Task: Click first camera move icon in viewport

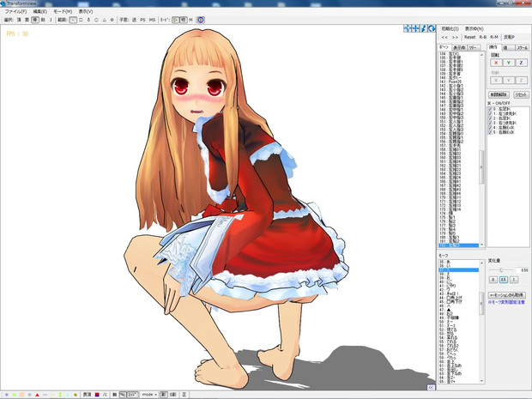Action: point(407,29)
